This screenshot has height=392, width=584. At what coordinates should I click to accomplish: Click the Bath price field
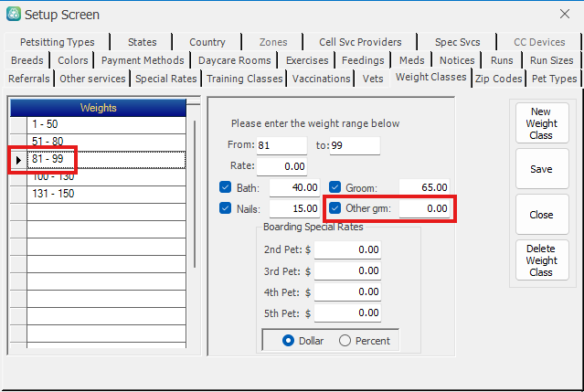point(294,187)
